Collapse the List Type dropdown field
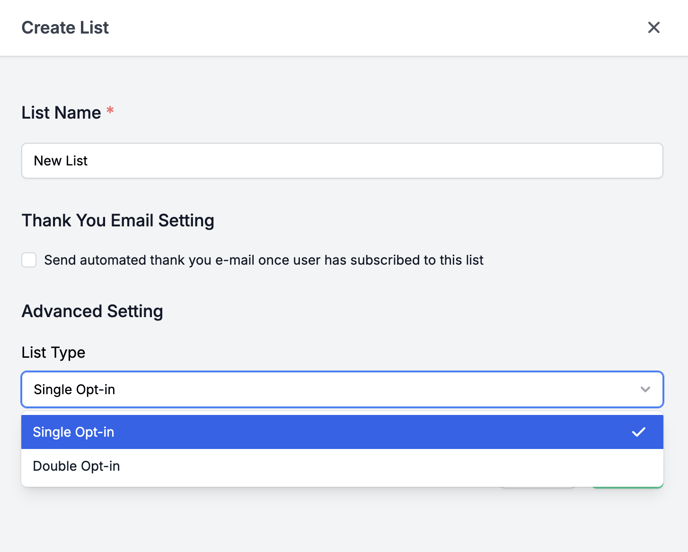The image size is (688, 552). click(342, 389)
